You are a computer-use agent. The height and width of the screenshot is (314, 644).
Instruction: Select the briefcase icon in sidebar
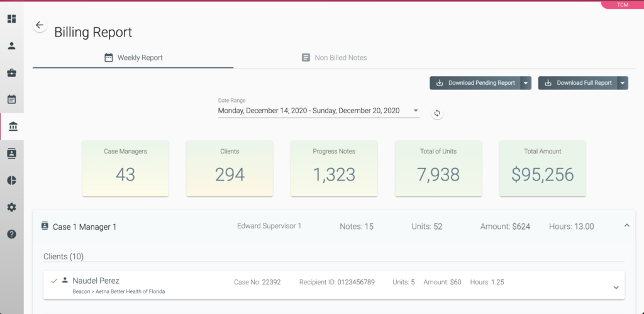[12, 73]
